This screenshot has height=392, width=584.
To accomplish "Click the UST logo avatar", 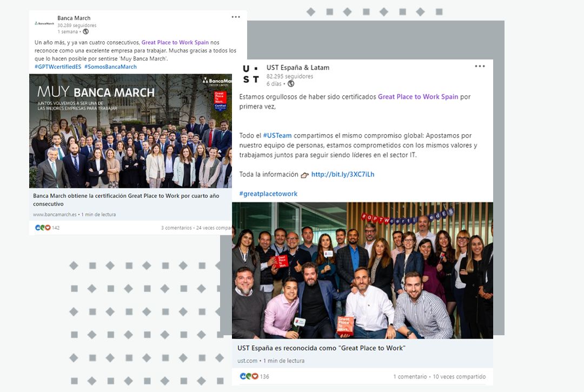I will (x=251, y=74).
